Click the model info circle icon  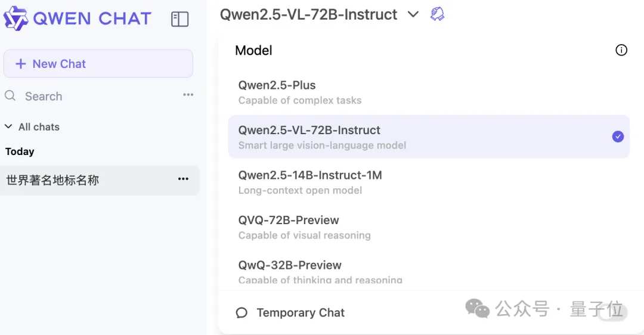pyautogui.click(x=621, y=50)
